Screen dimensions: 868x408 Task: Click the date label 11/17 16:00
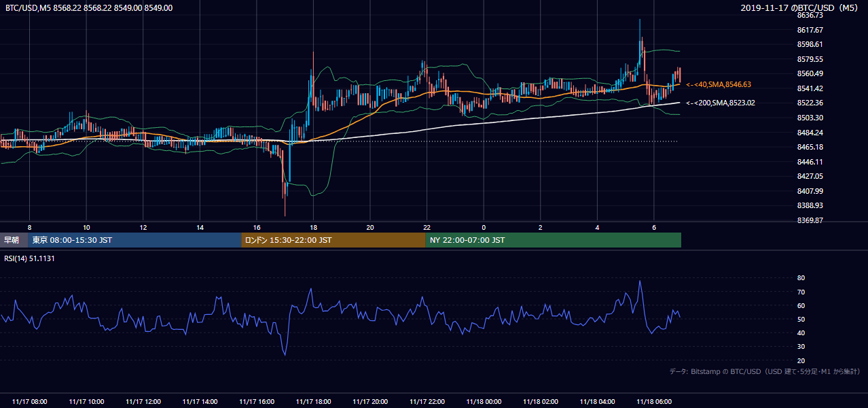[x=256, y=402]
